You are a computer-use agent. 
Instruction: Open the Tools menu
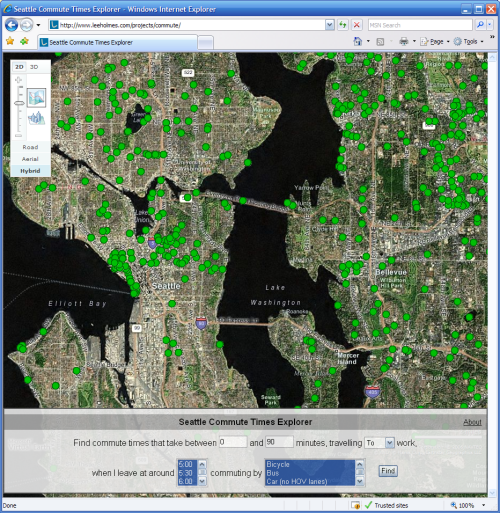pyautogui.click(x=469, y=42)
